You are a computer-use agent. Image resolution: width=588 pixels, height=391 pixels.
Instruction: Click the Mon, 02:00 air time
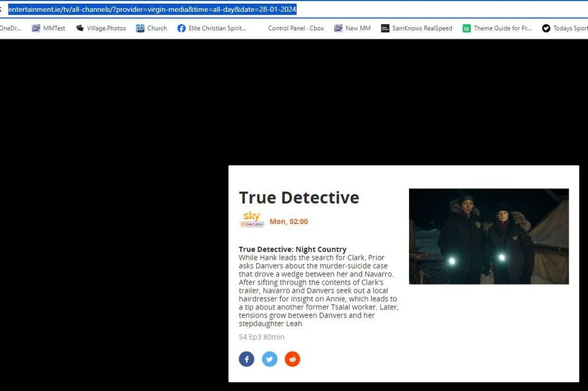click(289, 221)
